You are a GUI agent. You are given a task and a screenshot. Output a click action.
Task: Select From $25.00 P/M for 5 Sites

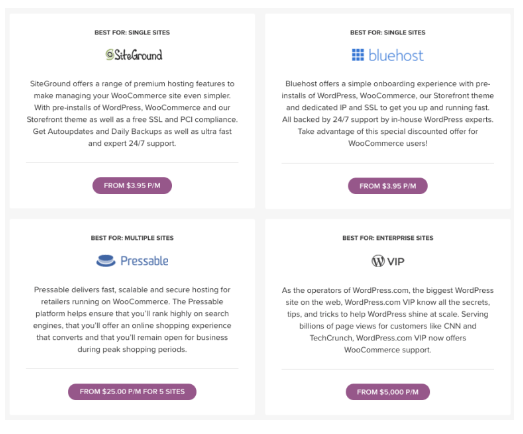pyautogui.click(x=132, y=392)
